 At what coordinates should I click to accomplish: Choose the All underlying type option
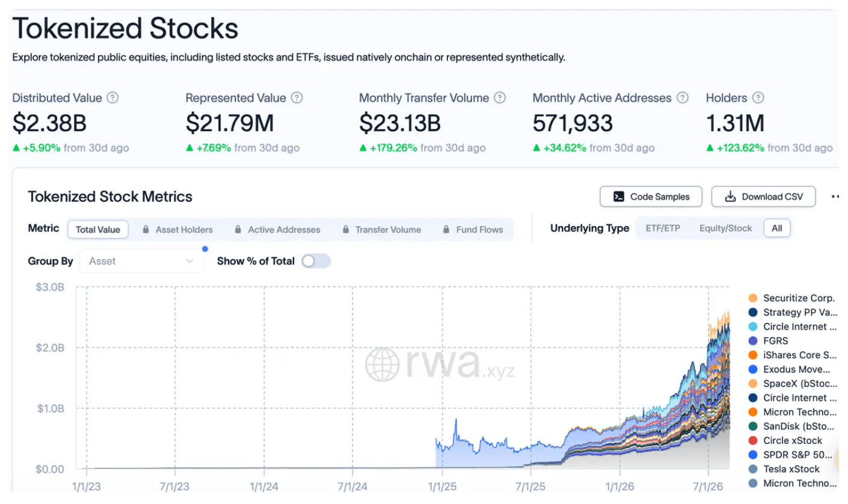coord(777,229)
